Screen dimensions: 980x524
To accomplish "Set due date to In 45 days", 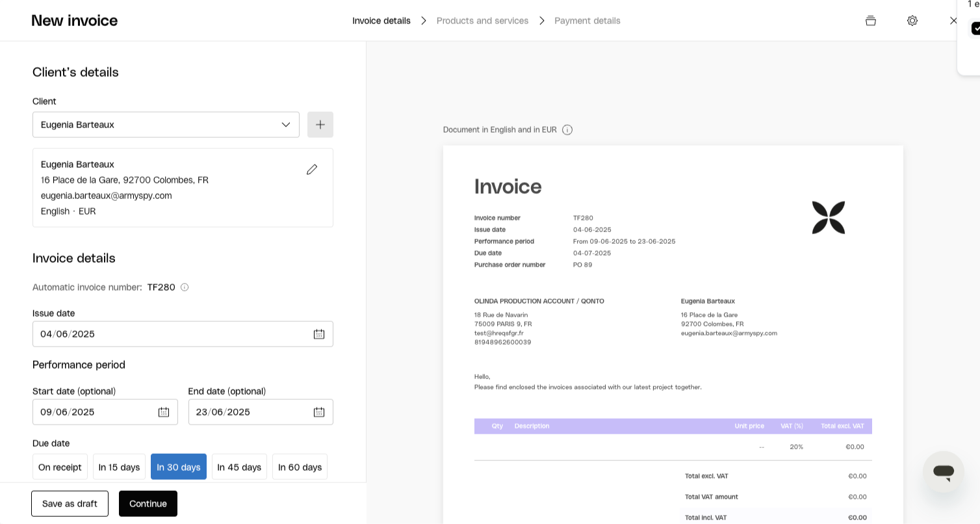I will (239, 467).
